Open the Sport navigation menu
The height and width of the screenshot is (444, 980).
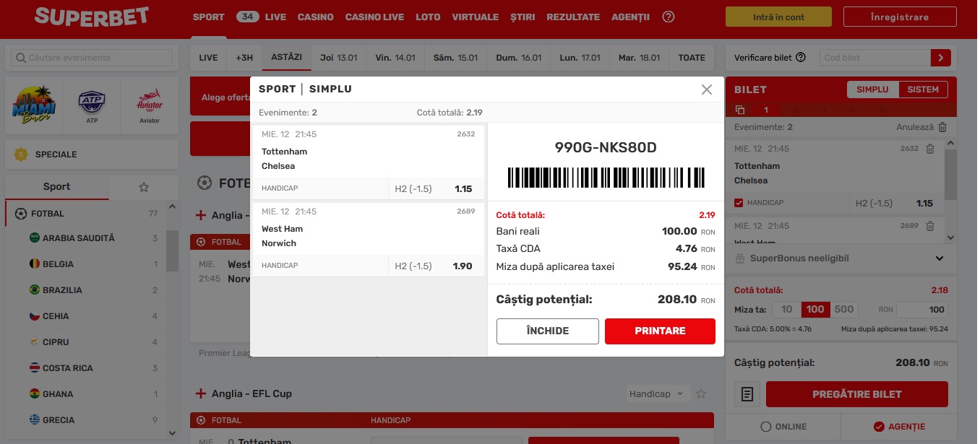coord(208,17)
